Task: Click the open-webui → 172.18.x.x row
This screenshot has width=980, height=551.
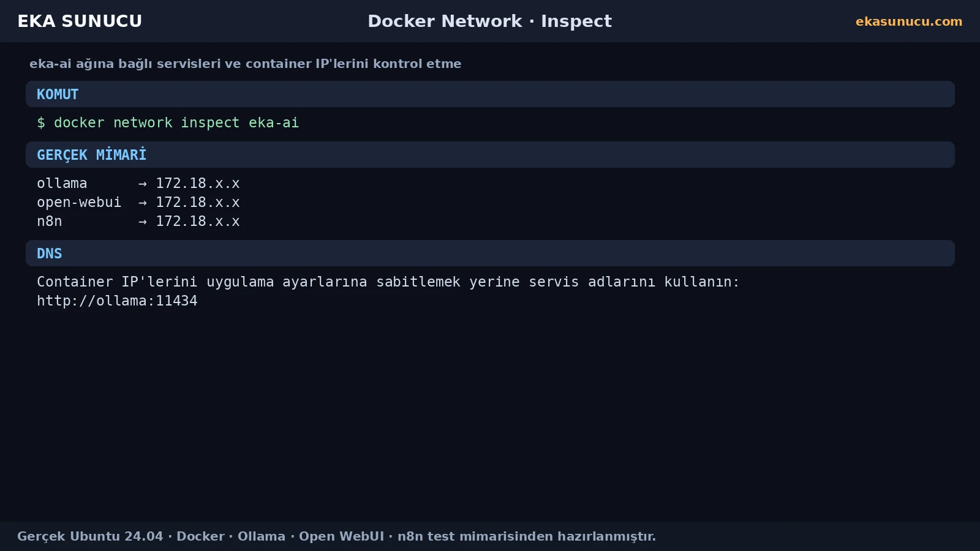Action: [x=138, y=202]
